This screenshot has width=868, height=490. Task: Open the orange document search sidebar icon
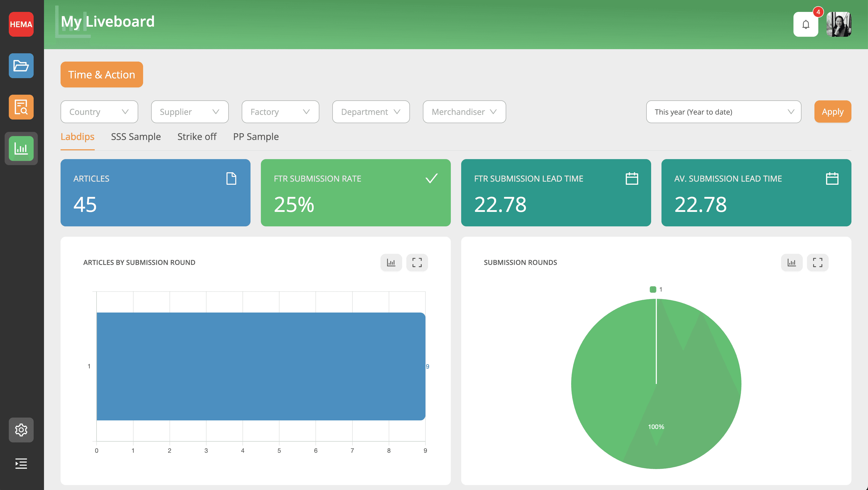[21, 107]
